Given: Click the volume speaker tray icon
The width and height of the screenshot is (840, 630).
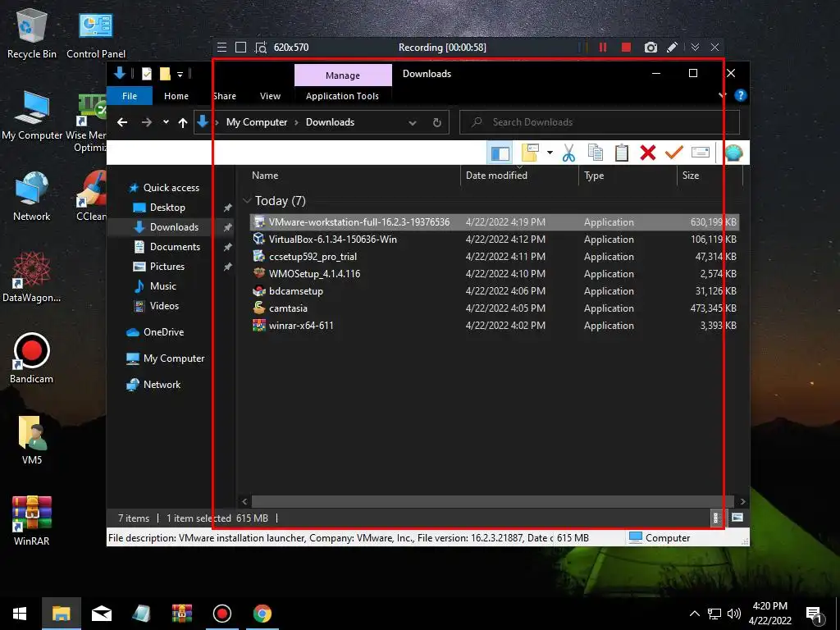Looking at the screenshot, I should 734,614.
